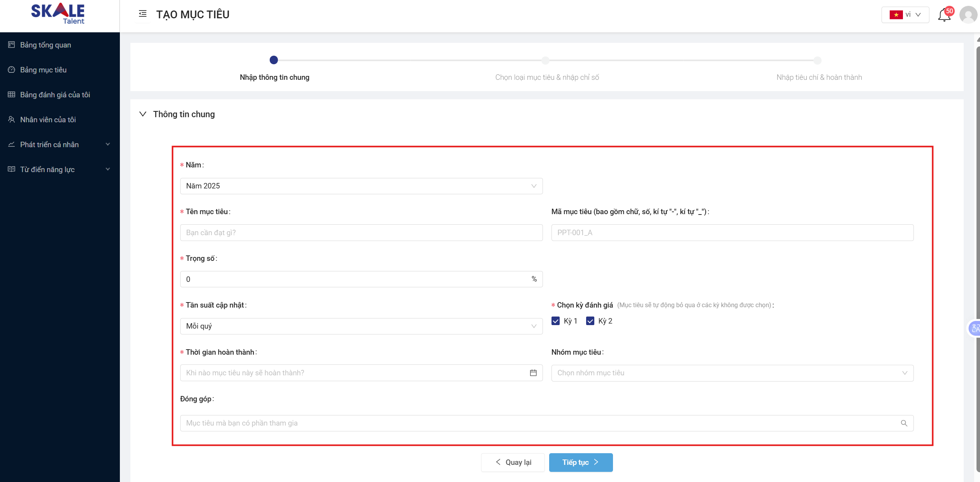This screenshot has width=980, height=482.
Task: Uncheck the Kỳ 2 checkbox
Action: click(x=590, y=321)
